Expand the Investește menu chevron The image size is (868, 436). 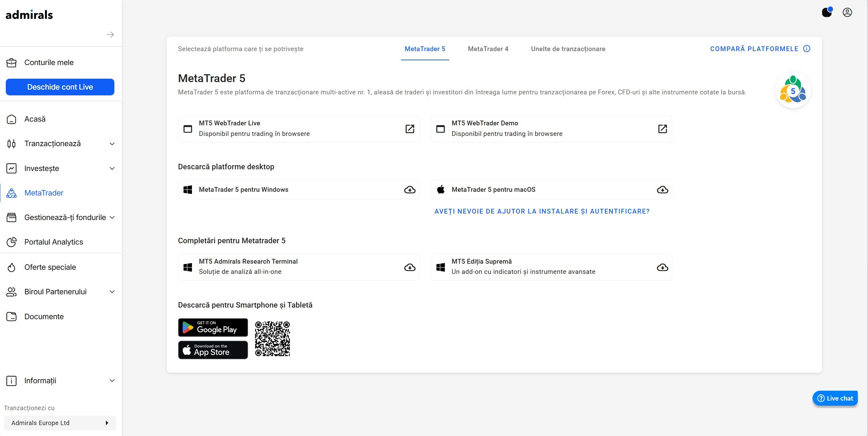(x=112, y=168)
